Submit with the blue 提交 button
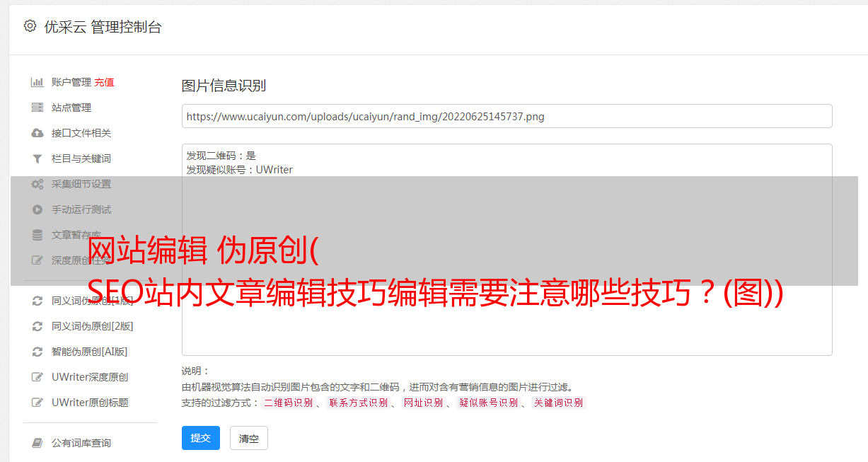The image size is (868, 462). [x=201, y=438]
